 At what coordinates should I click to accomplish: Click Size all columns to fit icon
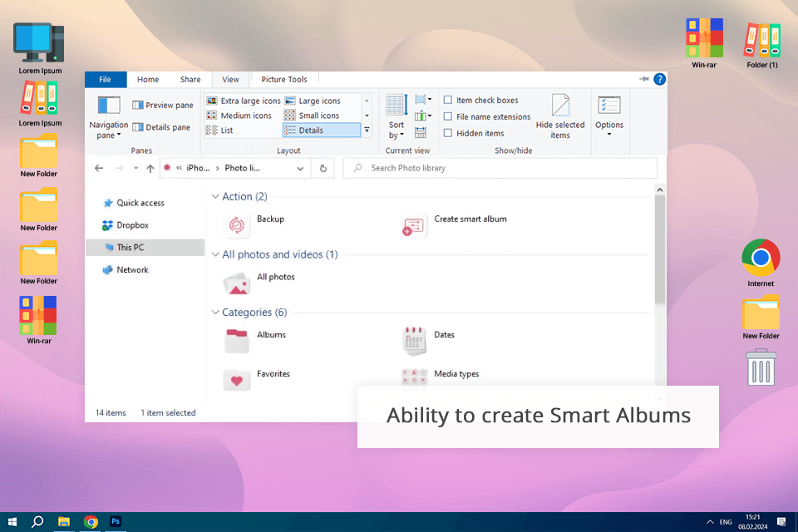pyautogui.click(x=421, y=133)
